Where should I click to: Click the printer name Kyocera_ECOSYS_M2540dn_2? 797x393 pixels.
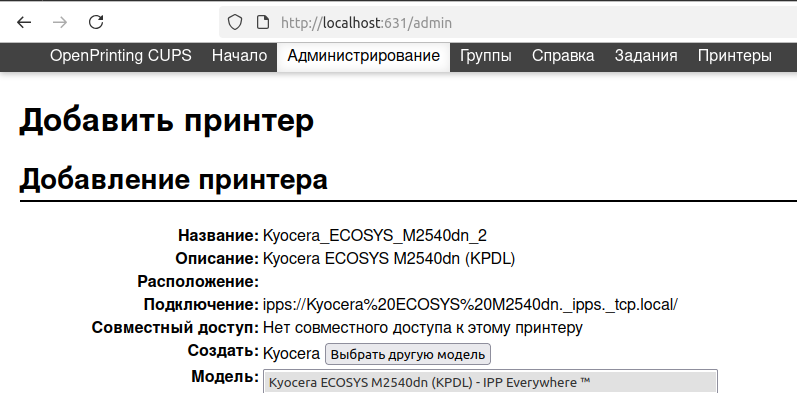375,236
